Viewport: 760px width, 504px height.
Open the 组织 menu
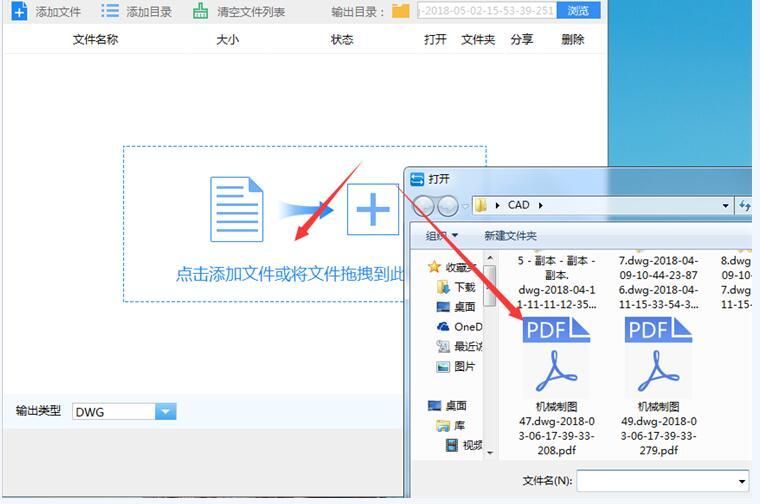(442, 236)
